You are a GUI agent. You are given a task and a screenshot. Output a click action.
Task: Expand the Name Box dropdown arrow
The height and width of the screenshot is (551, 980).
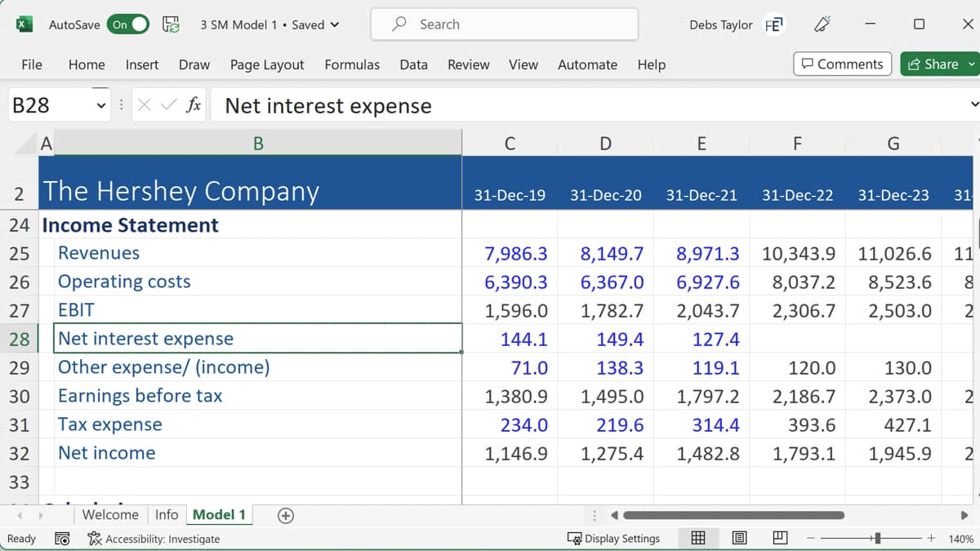click(x=101, y=105)
